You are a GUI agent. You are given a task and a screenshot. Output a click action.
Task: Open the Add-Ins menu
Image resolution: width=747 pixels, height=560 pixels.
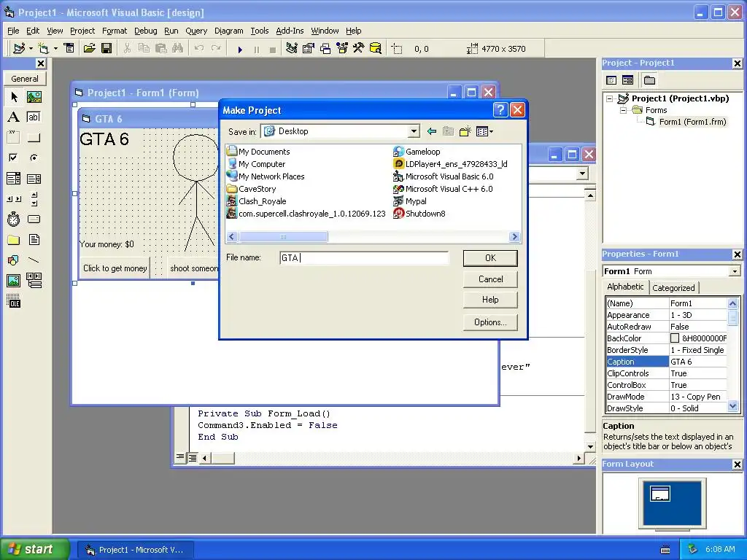290,31
